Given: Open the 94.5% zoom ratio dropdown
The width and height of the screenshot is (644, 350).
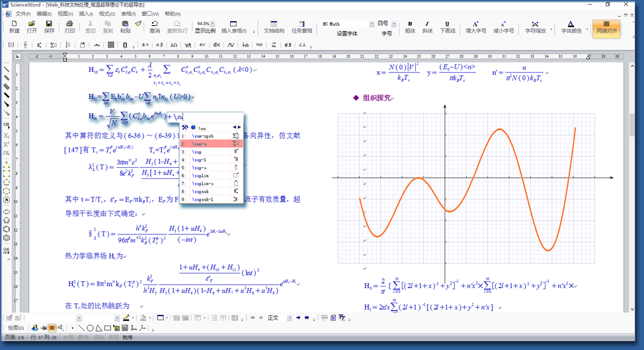Looking at the screenshot, I should coord(213,23).
